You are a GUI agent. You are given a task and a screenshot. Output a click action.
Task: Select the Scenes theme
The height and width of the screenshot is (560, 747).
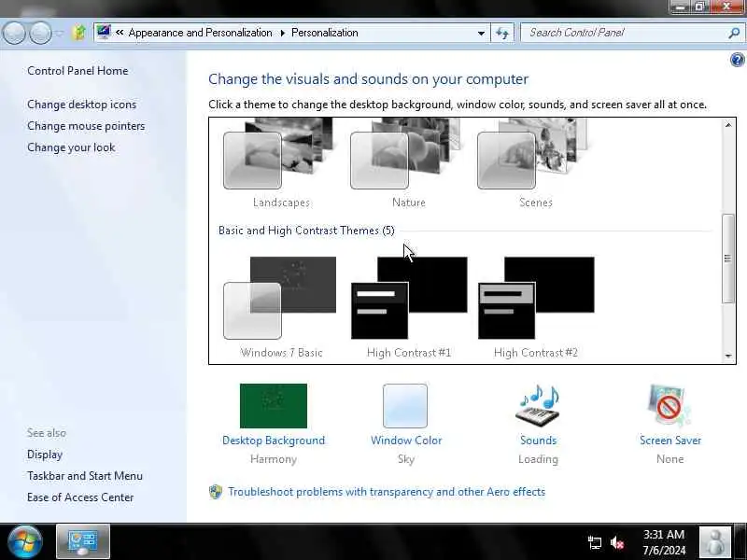[x=534, y=162]
